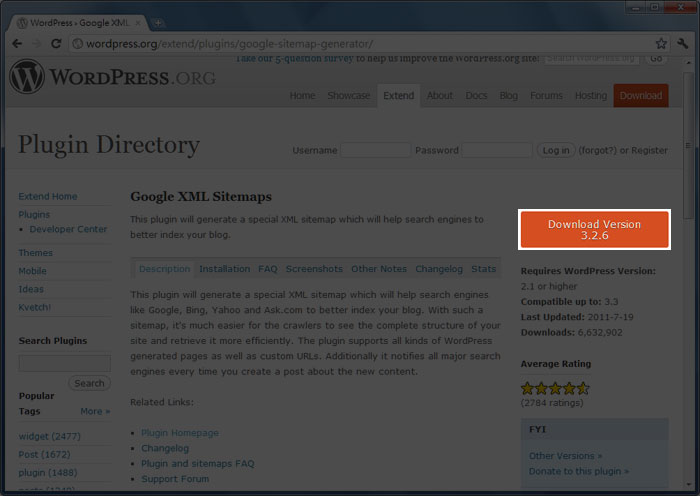Click the average rating stars
This screenshot has width=700, height=496.
(x=555, y=388)
